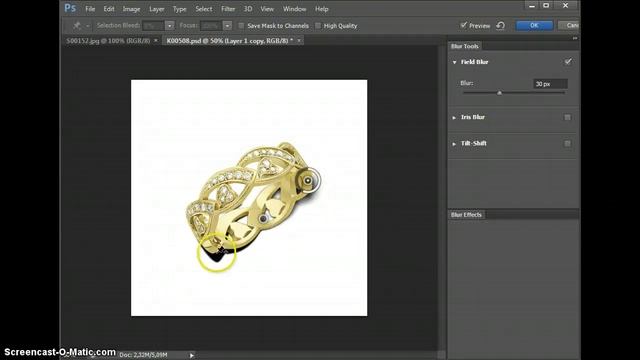Open the Help menu

tap(321, 9)
